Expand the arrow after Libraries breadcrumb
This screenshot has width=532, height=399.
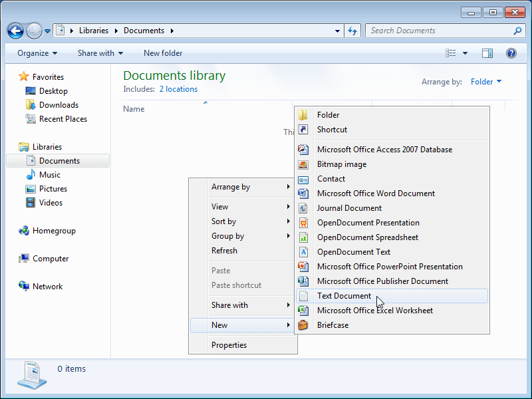pyautogui.click(x=116, y=31)
